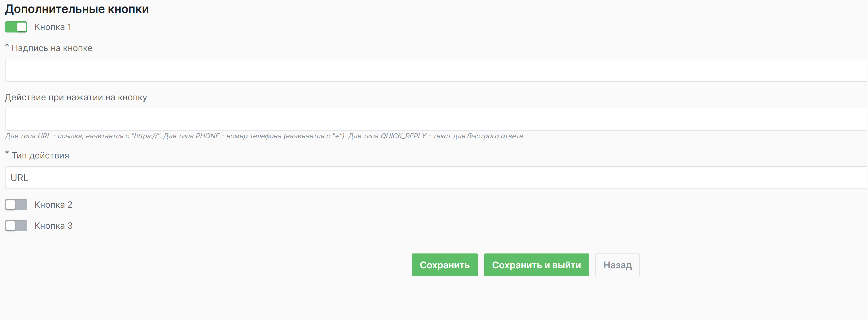Click 'Сохранить и выйти' button
Image resolution: width=868 pixels, height=320 pixels.
pyautogui.click(x=536, y=265)
